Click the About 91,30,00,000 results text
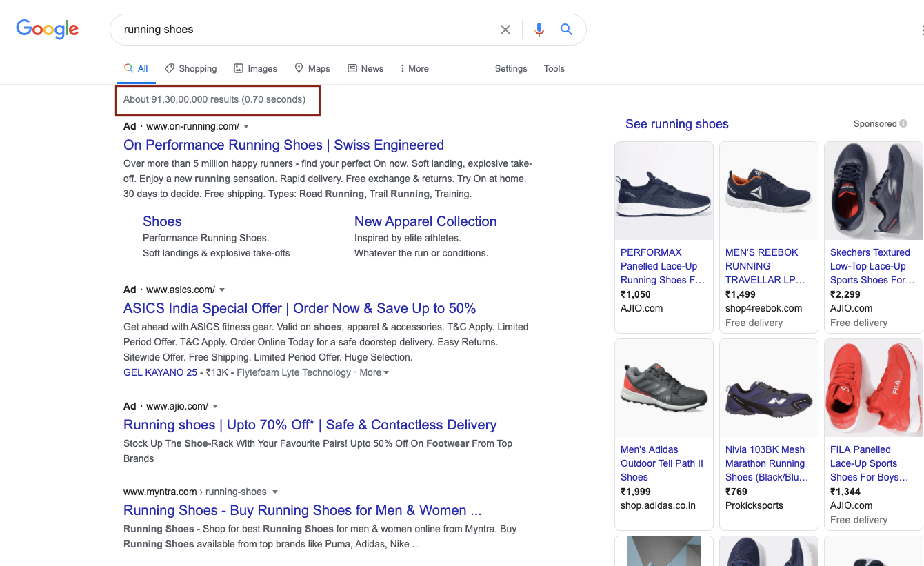Image resolution: width=924 pixels, height=566 pixels. pyautogui.click(x=214, y=99)
